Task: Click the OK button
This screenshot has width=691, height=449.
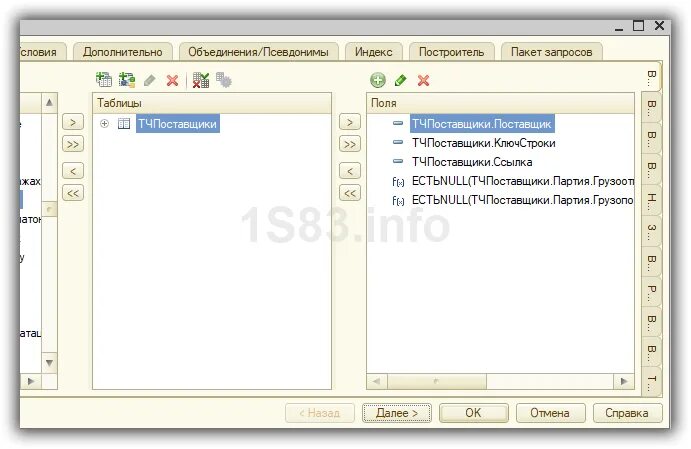Action: tap(474, 413)
